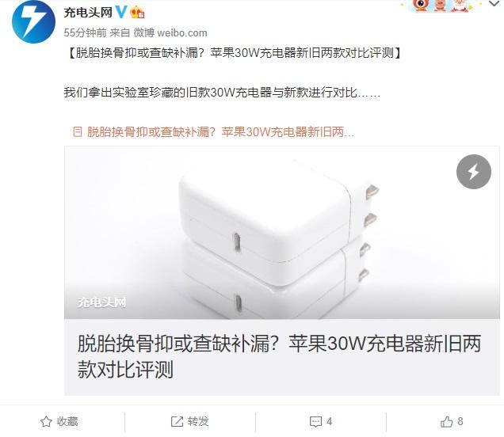
Task: Open the 充电头网 username link
Action: (x=88, y=13)
